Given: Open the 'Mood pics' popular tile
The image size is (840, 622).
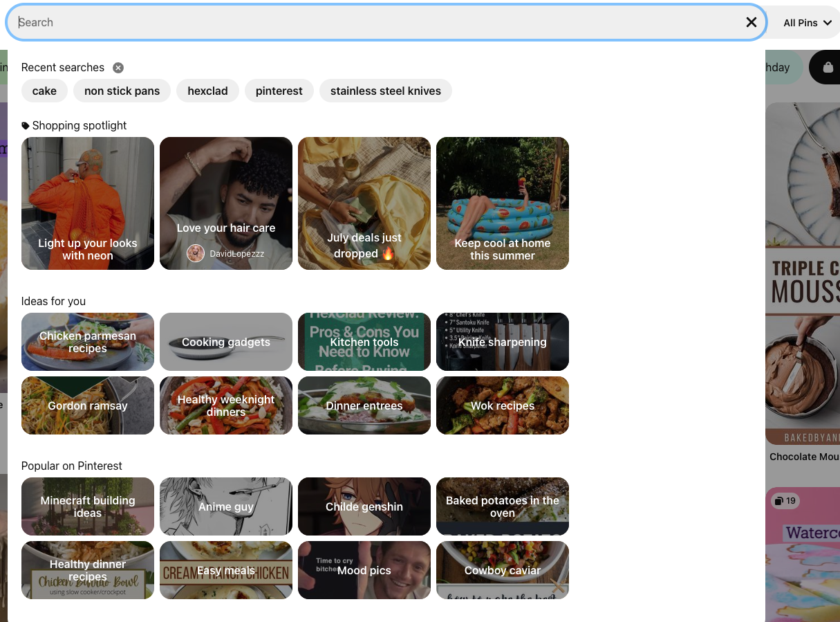Looking at the screenshot, I should tap(364, 570).
